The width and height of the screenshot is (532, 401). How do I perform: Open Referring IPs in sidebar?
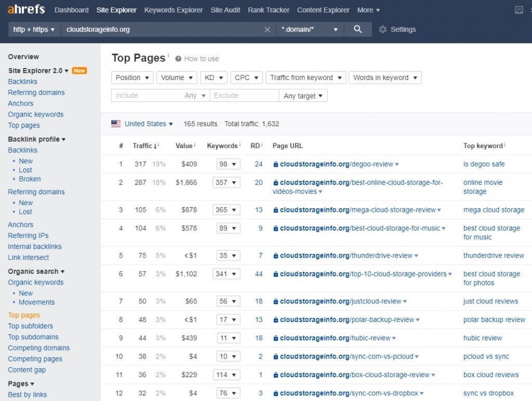pyautogui.click(x=28, y=236)
